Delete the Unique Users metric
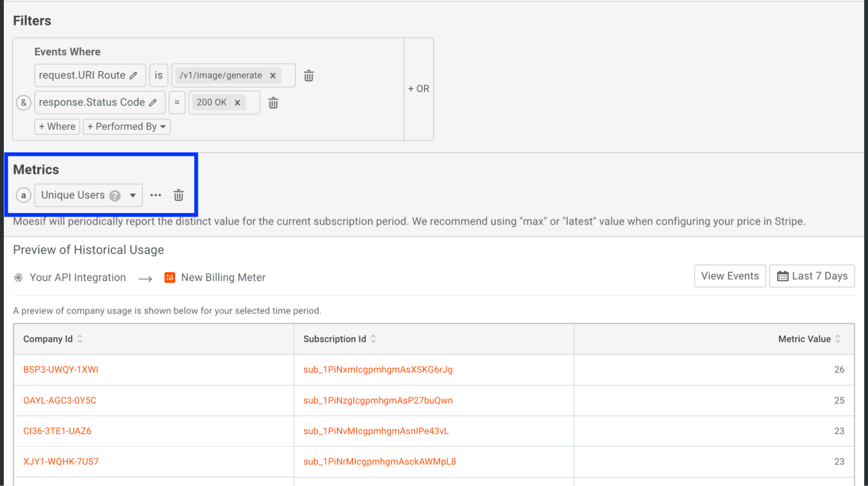Viewport: 868px width, 486px height. (178, 195)
